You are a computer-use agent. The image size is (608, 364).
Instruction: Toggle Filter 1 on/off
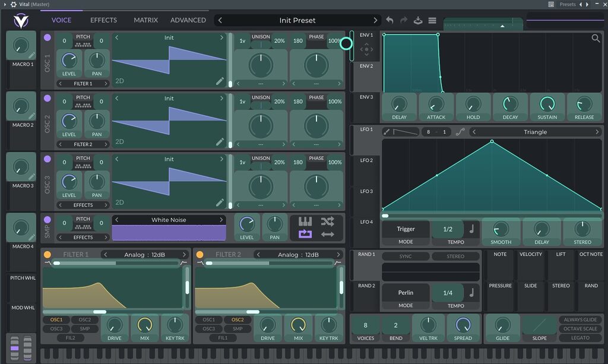[47, 254]
